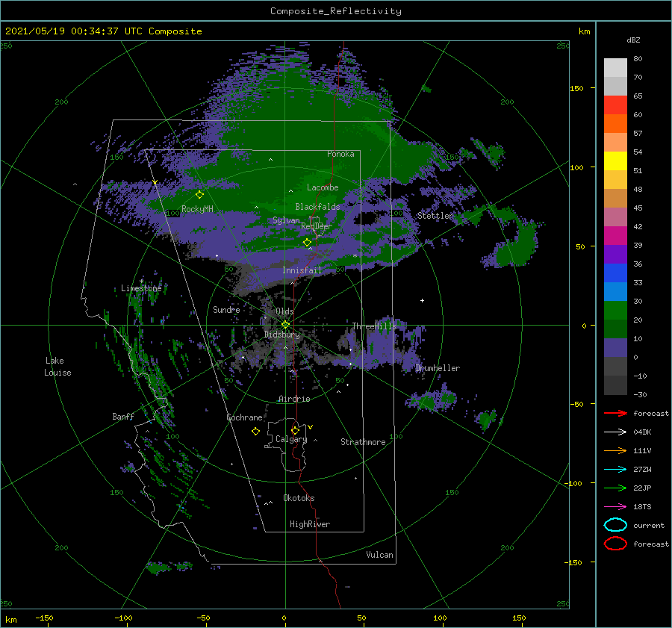The height and width of the screenshot is (628, 672).
Task: Select the orange 111V arrow legend entry
Action: click(615, 450)
